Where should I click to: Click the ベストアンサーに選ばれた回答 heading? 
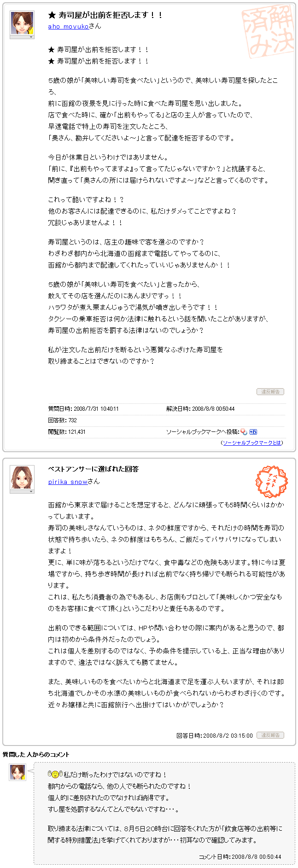93,469
